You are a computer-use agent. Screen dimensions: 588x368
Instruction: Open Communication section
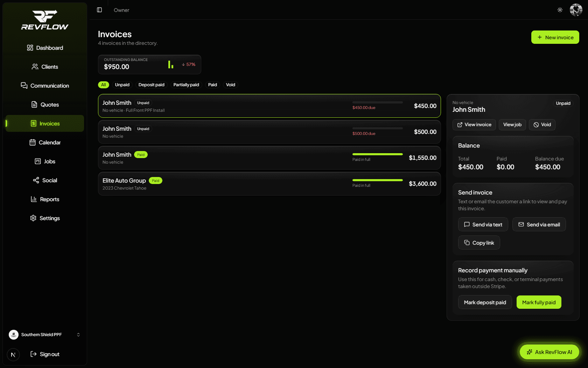(45, 86)
